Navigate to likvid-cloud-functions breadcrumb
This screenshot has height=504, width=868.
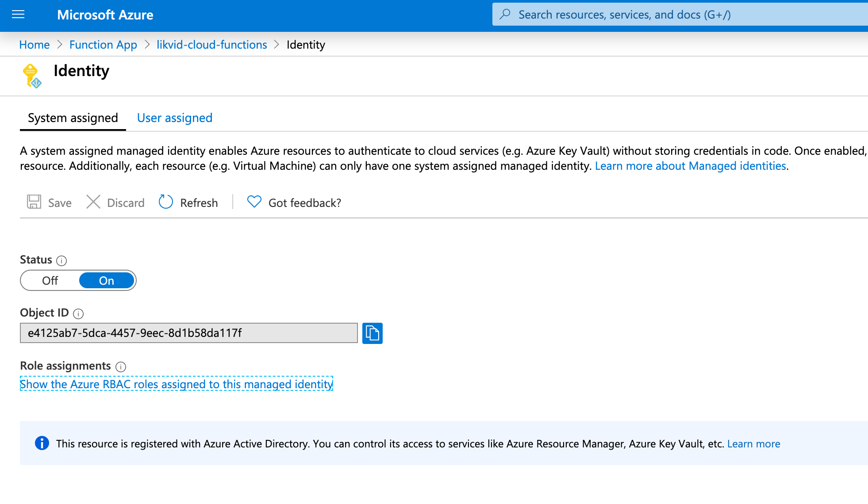point(212,45)
